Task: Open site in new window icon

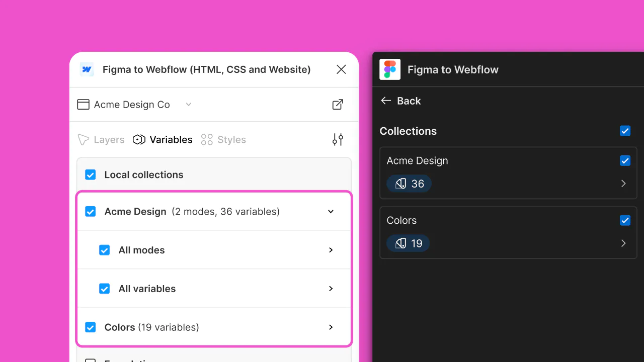Action: point(338,105)
